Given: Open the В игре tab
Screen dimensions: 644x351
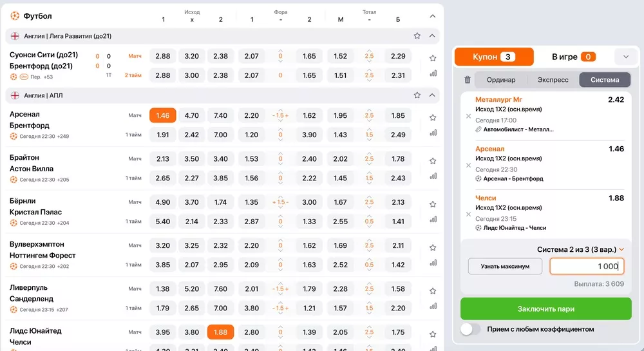Looking at the screenshot, I should (573, 57).
